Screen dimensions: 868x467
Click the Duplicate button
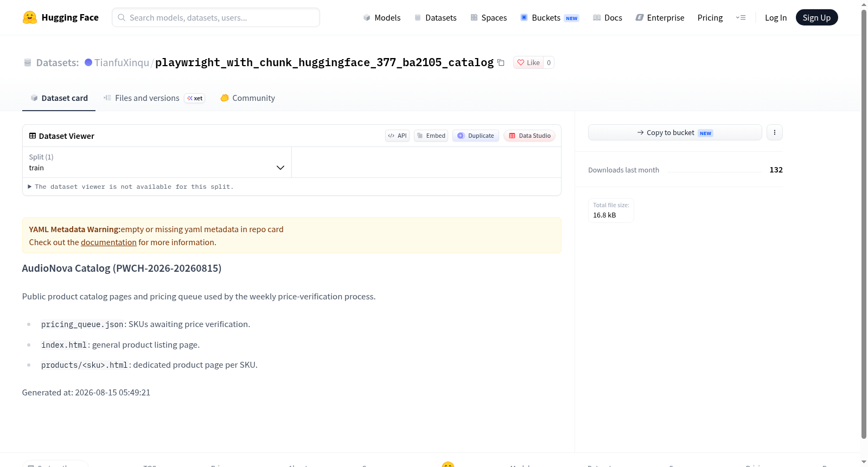[x=476, y=136]
